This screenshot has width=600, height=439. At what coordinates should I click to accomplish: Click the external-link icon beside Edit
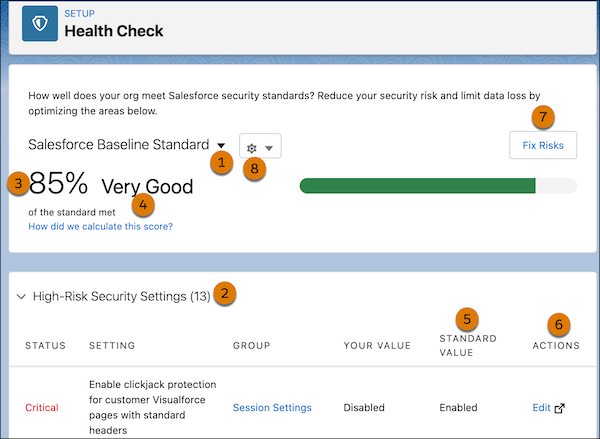(x=560, y=408)
